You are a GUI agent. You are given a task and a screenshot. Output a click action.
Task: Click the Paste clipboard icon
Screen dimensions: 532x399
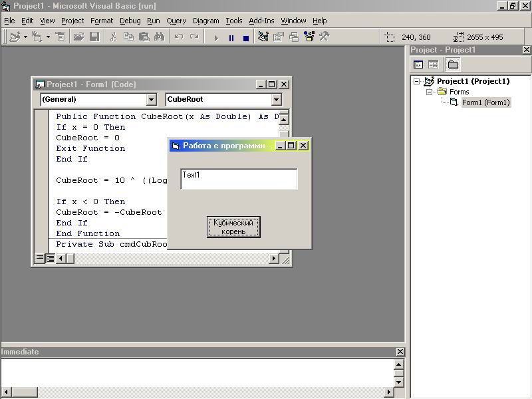click(x=144, y=37)
